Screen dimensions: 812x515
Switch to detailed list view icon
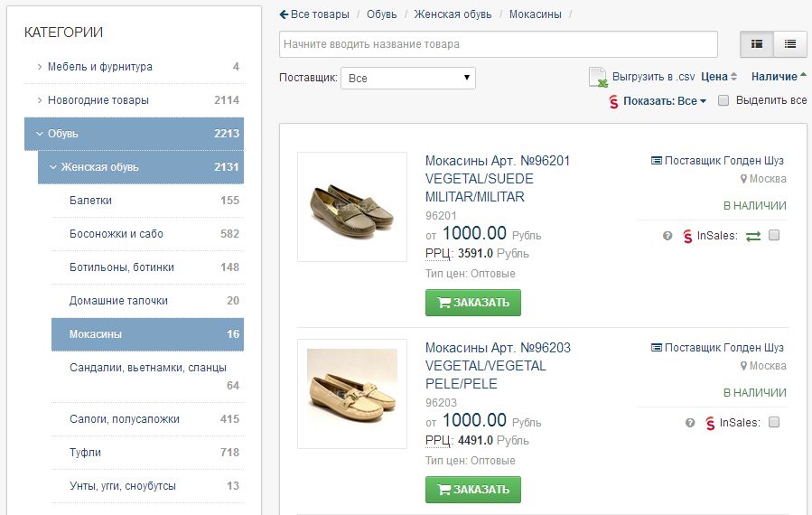[757, 43]
